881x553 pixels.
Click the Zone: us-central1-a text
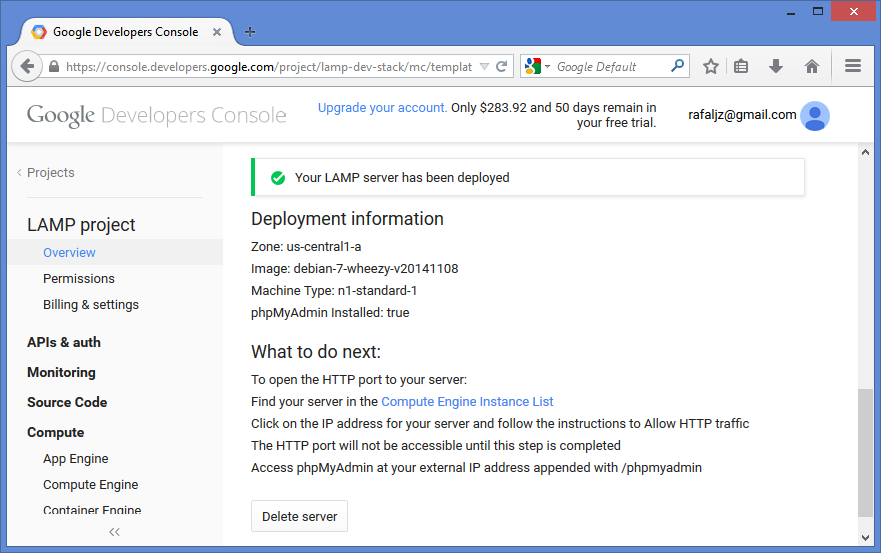(x=306, y=247)
